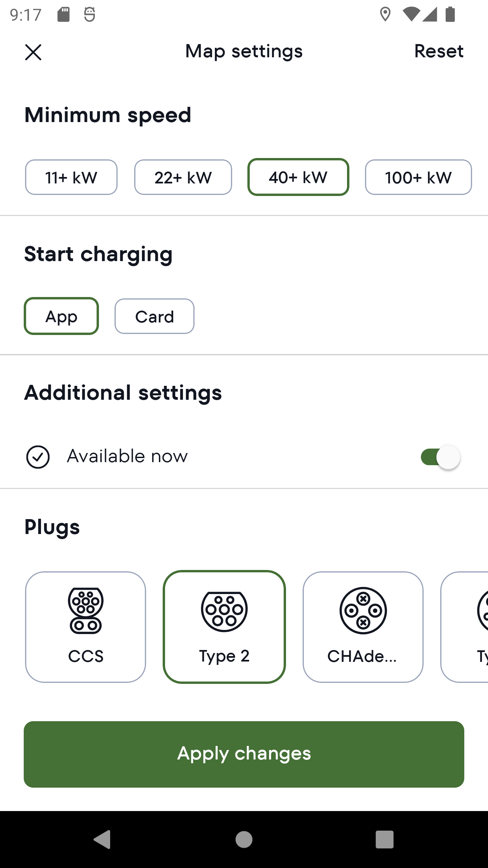The image size is (488, 868).
Task: Select the CCS plug icon
Action: pyautogui.click(x=85, y=610)
